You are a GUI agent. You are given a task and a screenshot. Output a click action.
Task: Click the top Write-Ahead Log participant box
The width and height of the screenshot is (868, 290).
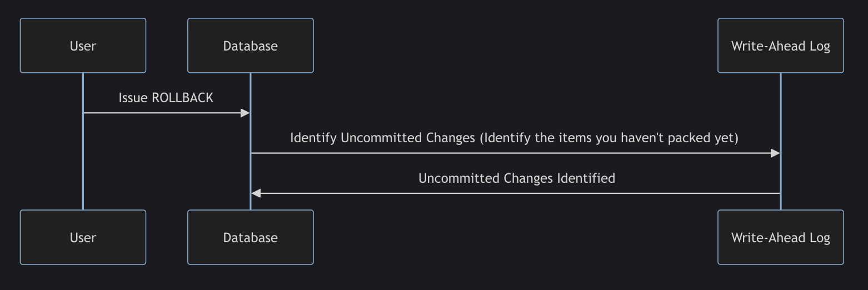tap(780, 46)
